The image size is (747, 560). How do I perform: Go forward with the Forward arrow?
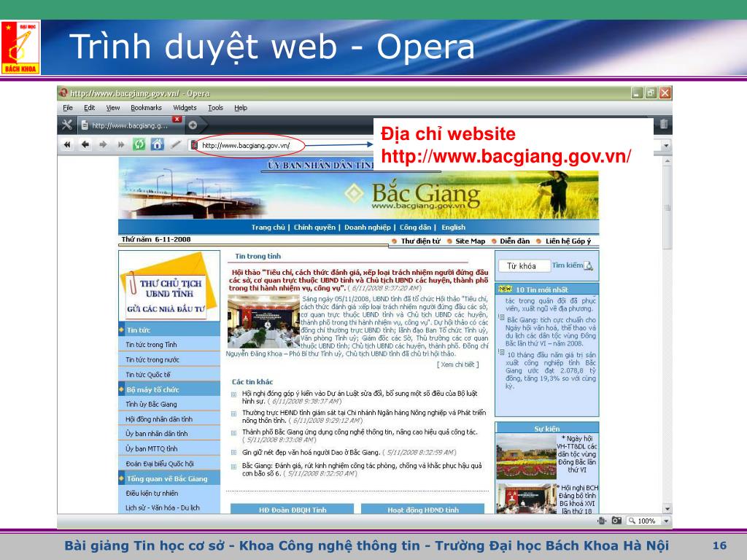103,144
